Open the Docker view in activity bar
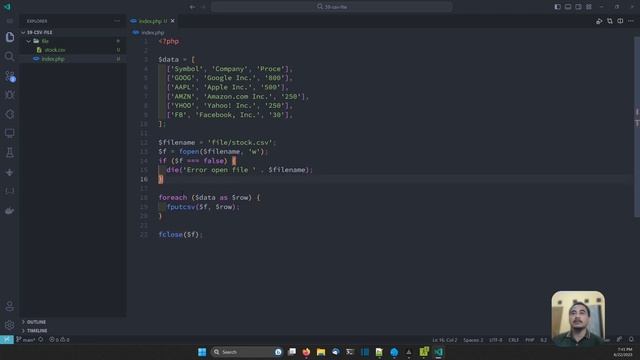This screenshot has height=360, width=640. click(x=10, y=211)
